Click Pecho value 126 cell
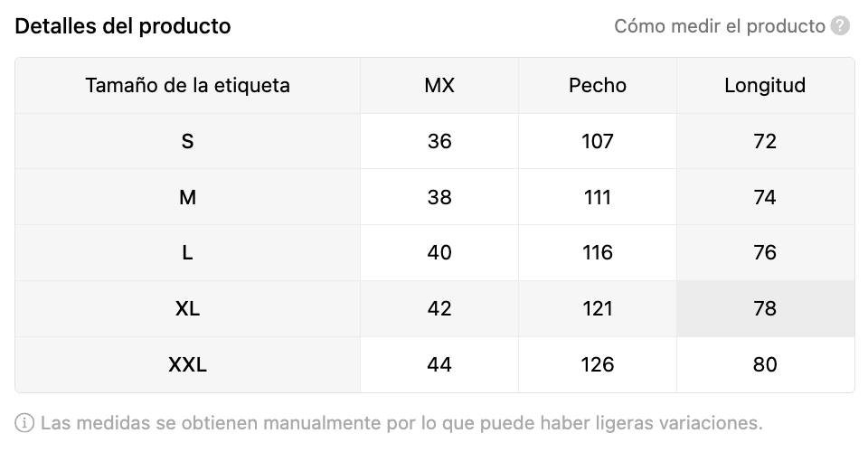 [598, 364]
